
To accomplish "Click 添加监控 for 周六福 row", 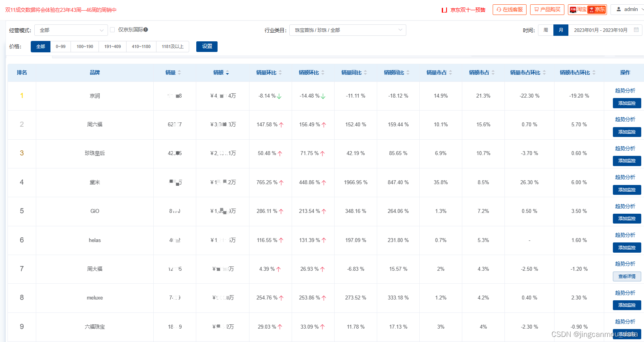I will (x=627, y=132).
